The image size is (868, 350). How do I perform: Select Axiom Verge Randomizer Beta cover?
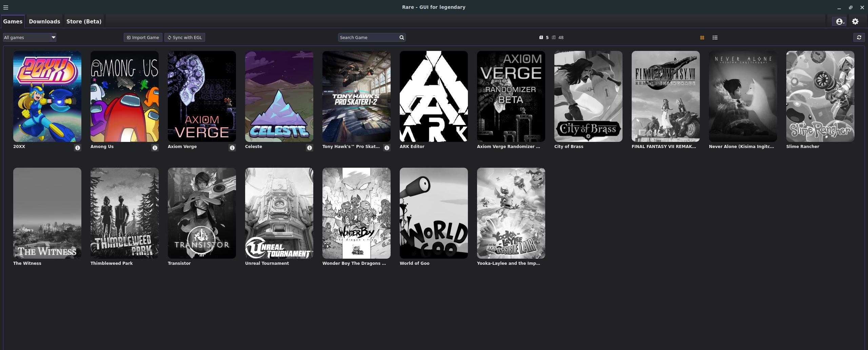point(511,96)
